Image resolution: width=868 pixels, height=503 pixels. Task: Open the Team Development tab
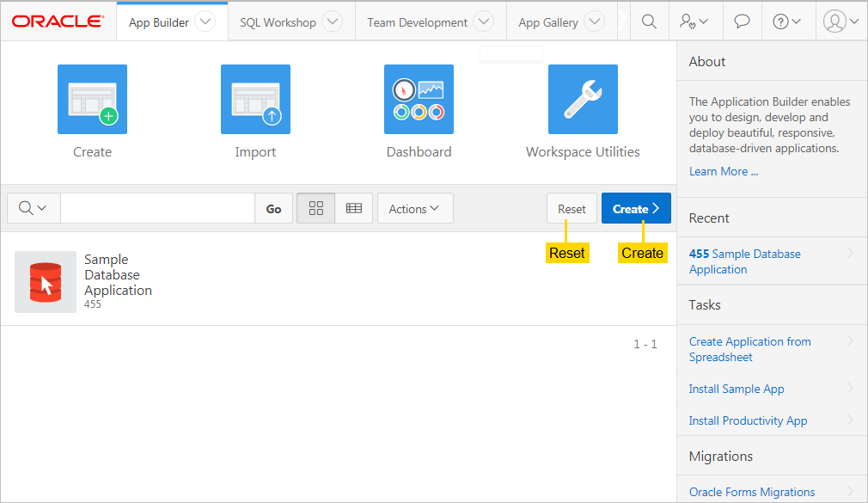(418, 22)
